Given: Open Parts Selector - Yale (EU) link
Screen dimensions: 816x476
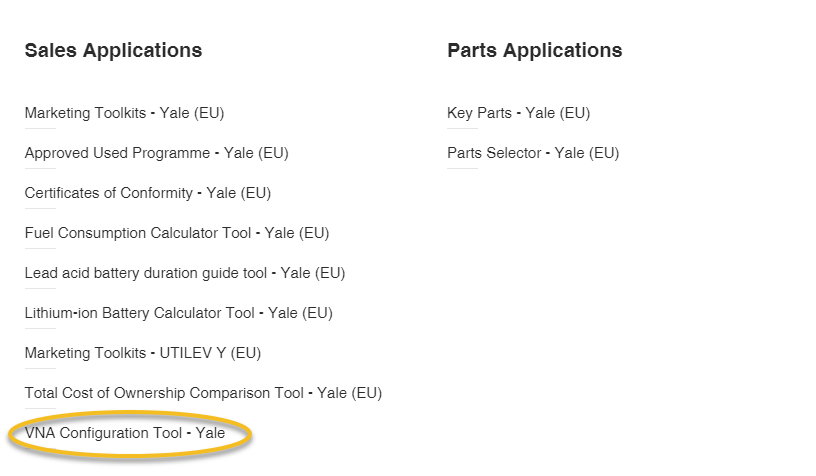Looking at the screenshot, I should click(533, 153).
